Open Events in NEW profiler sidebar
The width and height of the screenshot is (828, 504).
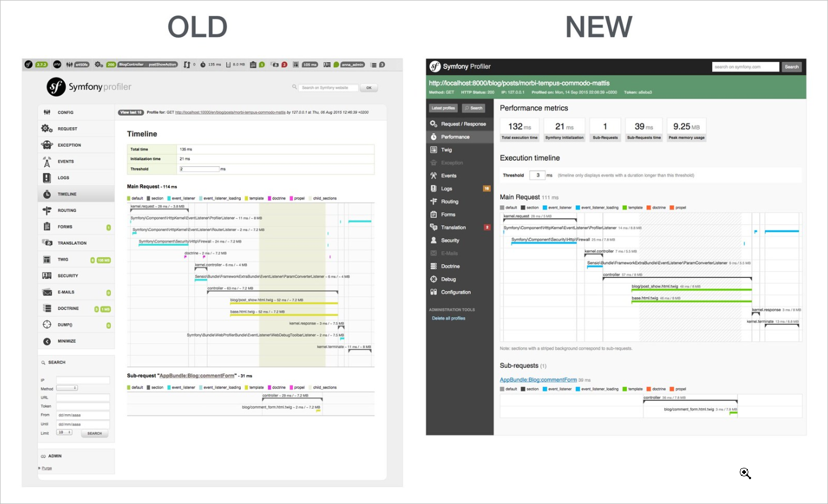460,176
